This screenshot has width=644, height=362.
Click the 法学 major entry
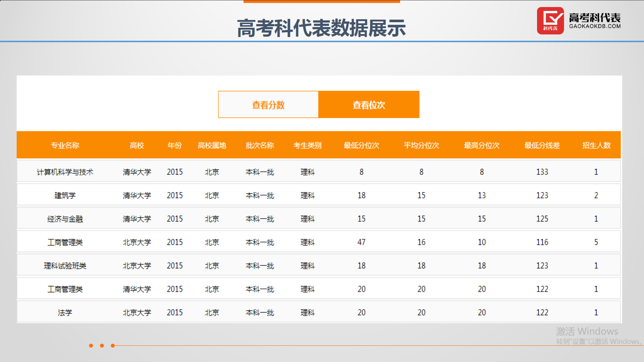point(65,313)
